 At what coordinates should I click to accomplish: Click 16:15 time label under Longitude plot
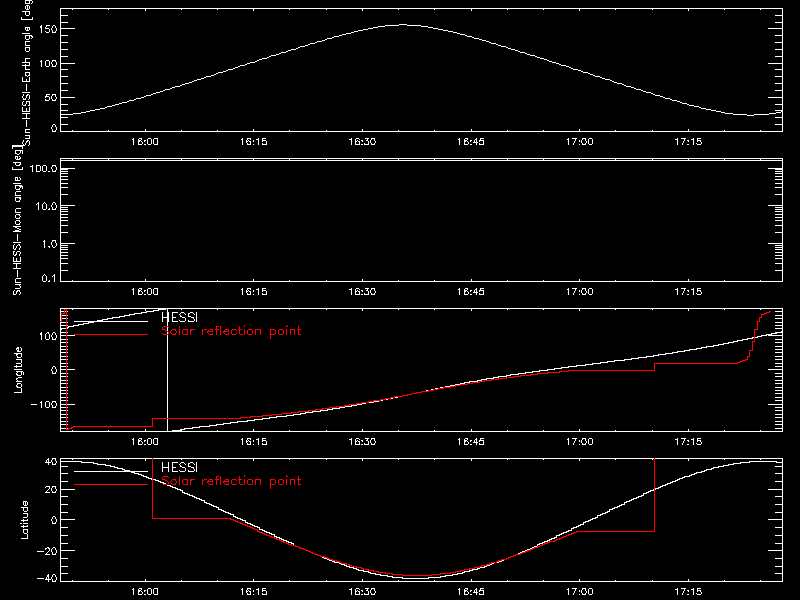pyautogui.click(x=254, y=442)
